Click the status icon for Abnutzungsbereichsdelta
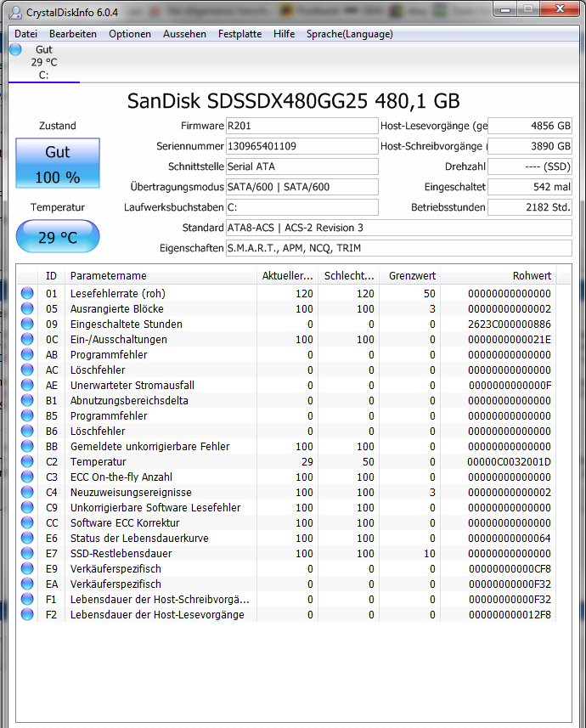Image resolution: width=586 pixels, height=728 pixels. (x=27, y=401)
